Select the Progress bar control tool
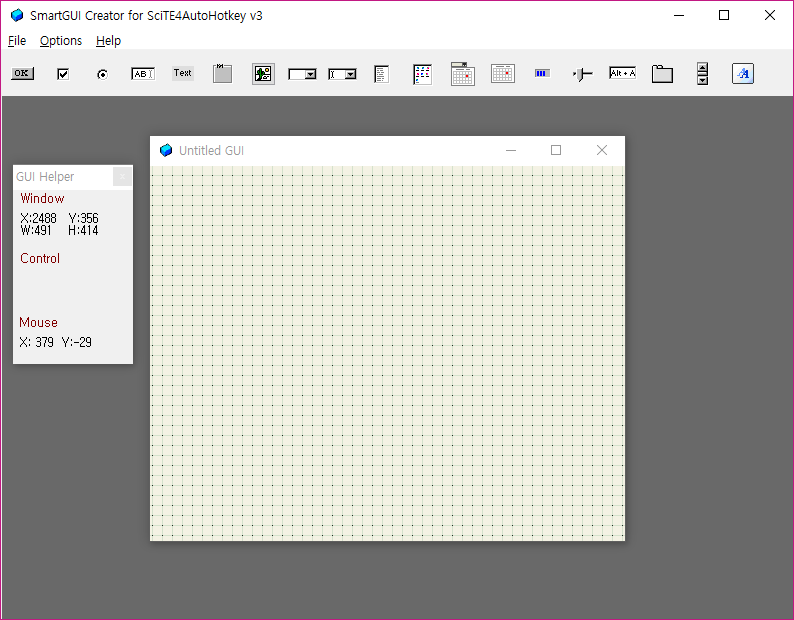The width and height of the screenshot is (794, 620). point(542,73)
